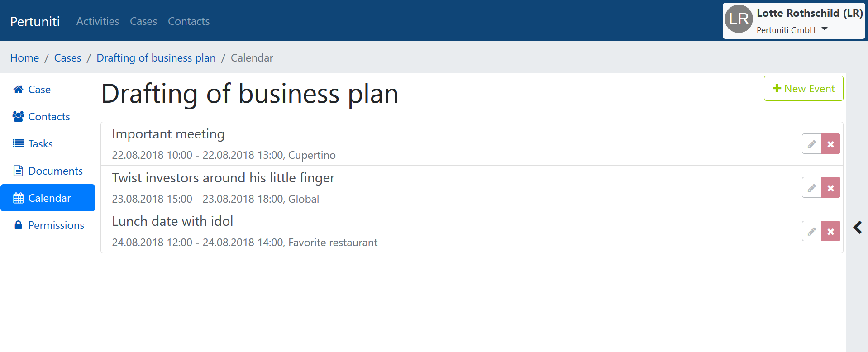Collapse the right side panel chevron
868x352 pixels.
pyautogui.click(x=858, y=227)
